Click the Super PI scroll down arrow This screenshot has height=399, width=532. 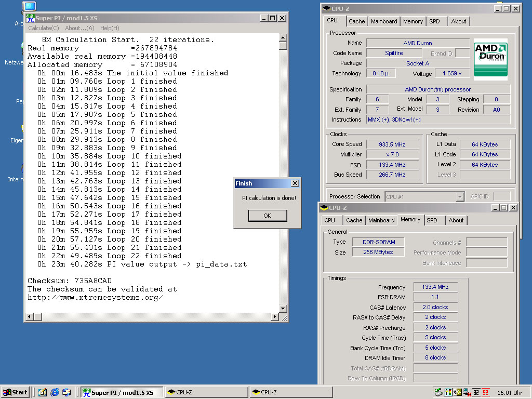tap(283, 309)
